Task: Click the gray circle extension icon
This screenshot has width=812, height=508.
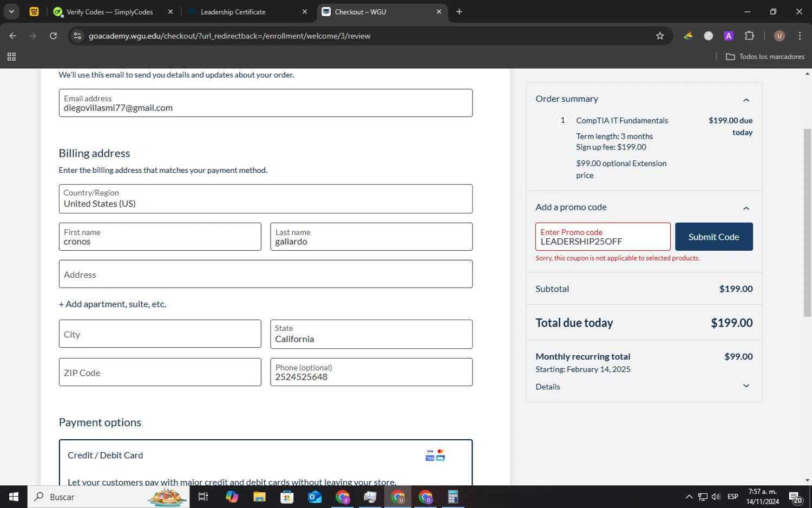Action: coord(708,36)
